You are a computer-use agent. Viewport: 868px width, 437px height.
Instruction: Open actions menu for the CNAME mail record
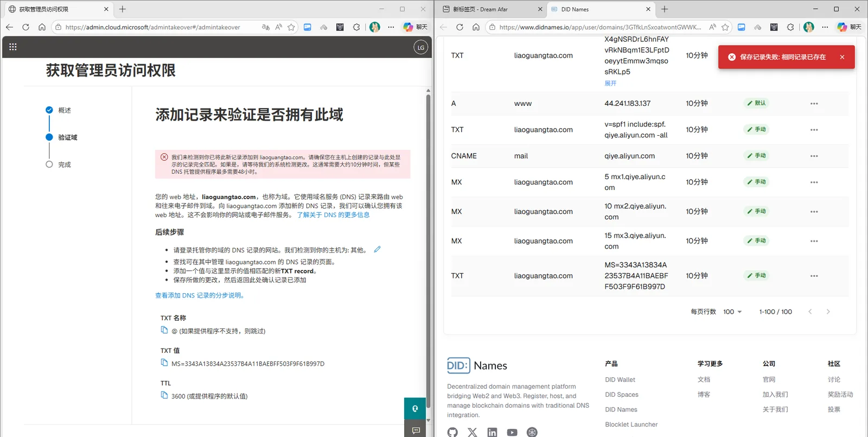[814, 156]
